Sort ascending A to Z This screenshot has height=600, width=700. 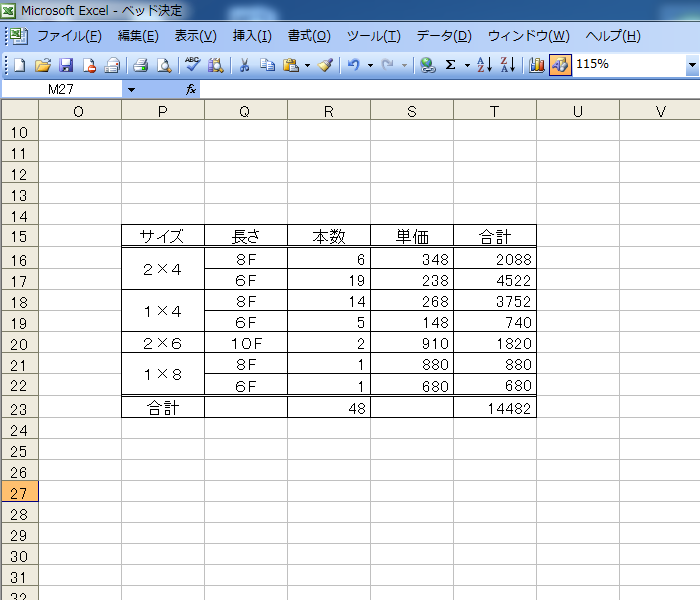[484, 65]
